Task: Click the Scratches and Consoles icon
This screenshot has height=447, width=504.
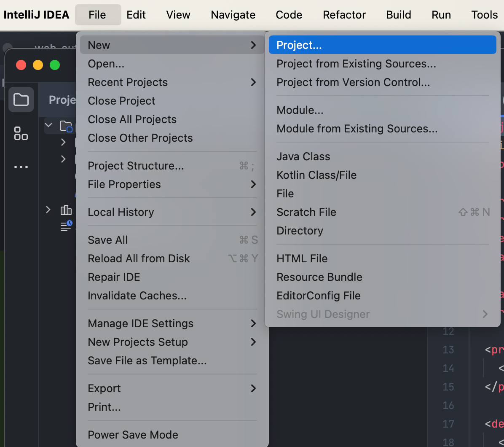Action: coord(66,226)
